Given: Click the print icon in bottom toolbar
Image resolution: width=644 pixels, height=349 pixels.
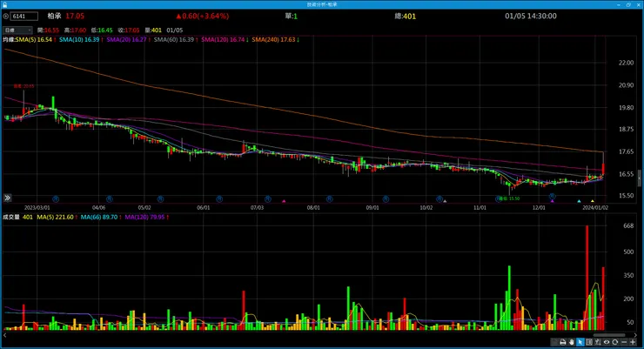Looking at the screenshot, I should (x=563, y=342).
